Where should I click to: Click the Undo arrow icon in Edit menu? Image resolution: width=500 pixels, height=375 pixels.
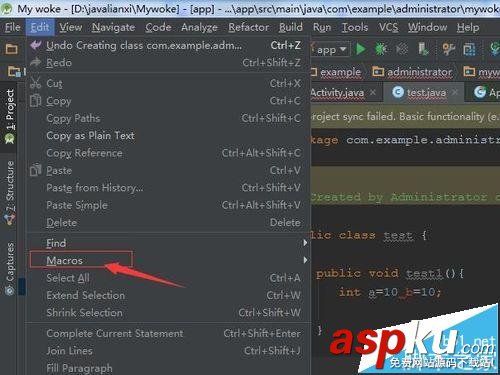36,45
